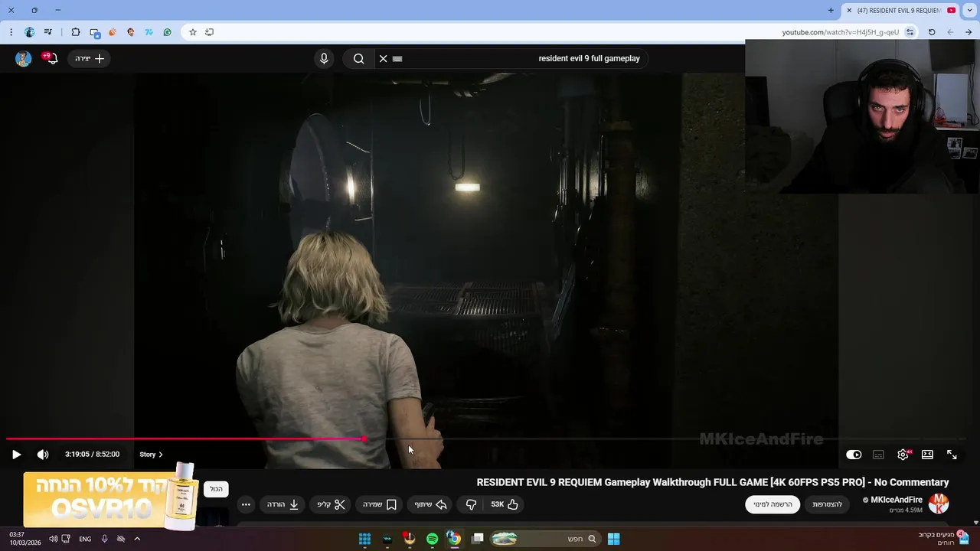This screenshot has width=980, height=551.
Task: Open a new browser tab
Action: click(831, 10)
